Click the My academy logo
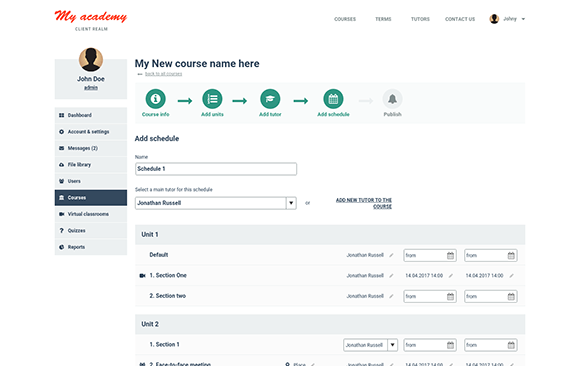The width and height of the screenshot is (580, 366). (x=91, y=17)
